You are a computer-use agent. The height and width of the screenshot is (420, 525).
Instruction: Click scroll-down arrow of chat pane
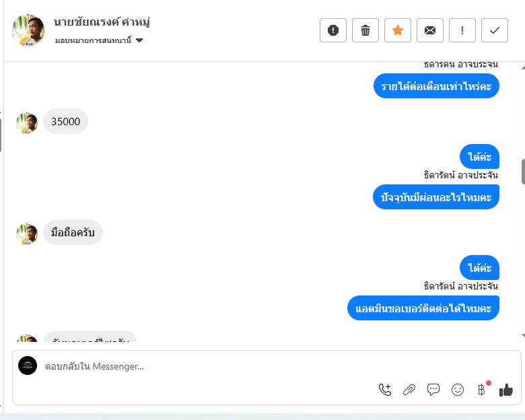pyautogui.click(x=523, y=335)
